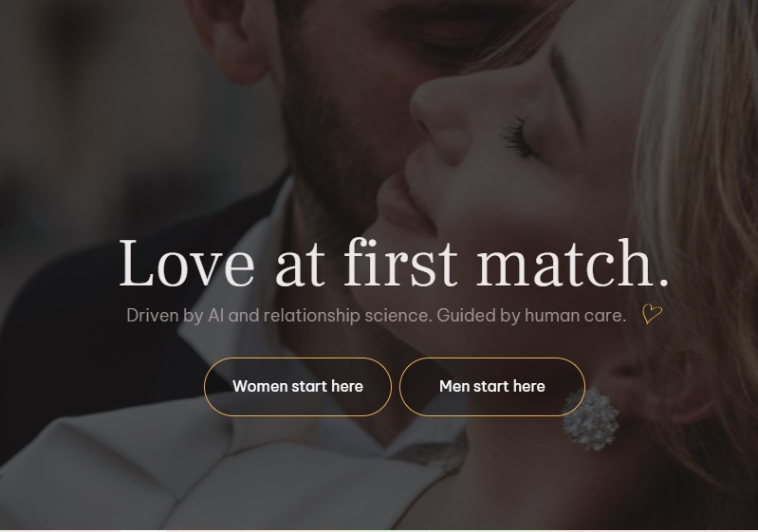Click the word "Men" inside the right button
758x532 pixels.
(454, 387)
